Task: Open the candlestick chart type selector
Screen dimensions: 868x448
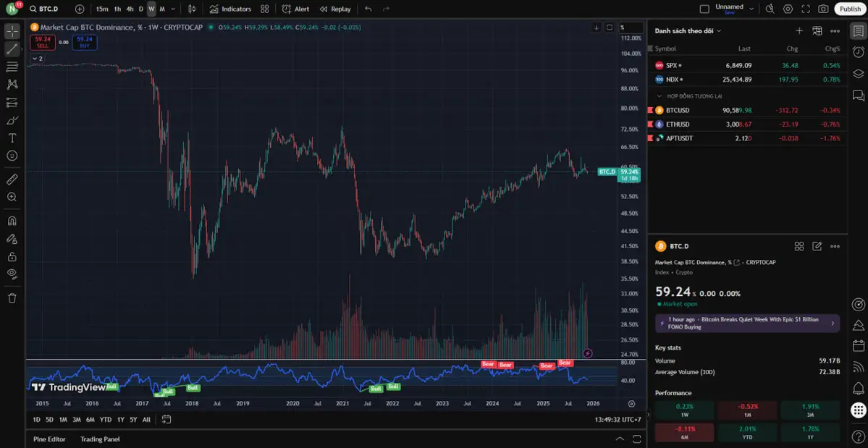Action: (x=191, y=9)
